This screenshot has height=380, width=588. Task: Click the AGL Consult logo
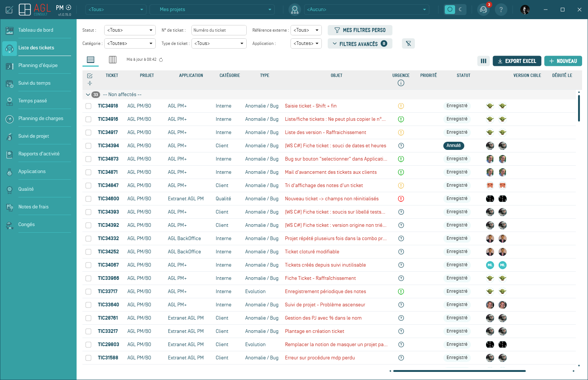tap(35, 10)
